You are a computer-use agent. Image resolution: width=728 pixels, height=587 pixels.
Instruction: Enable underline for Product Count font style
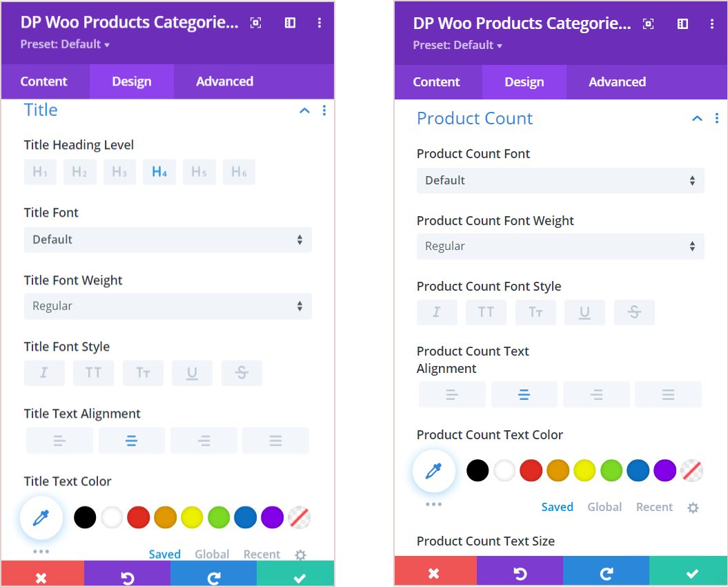point(584,312)
